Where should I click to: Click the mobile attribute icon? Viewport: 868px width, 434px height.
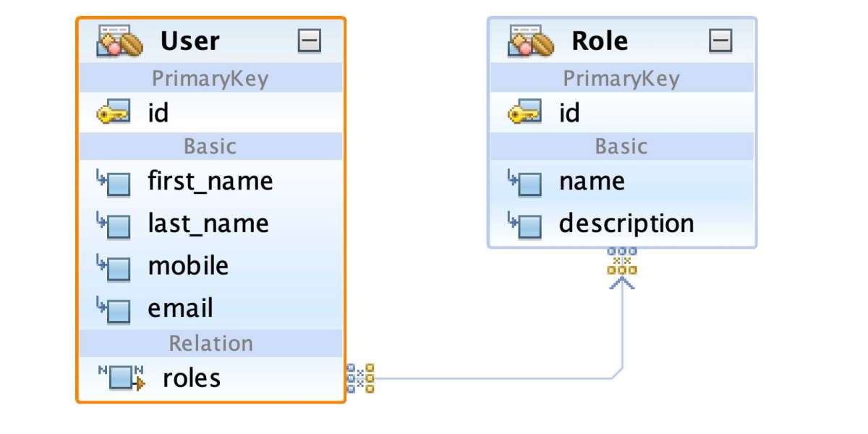click(113, 267)
